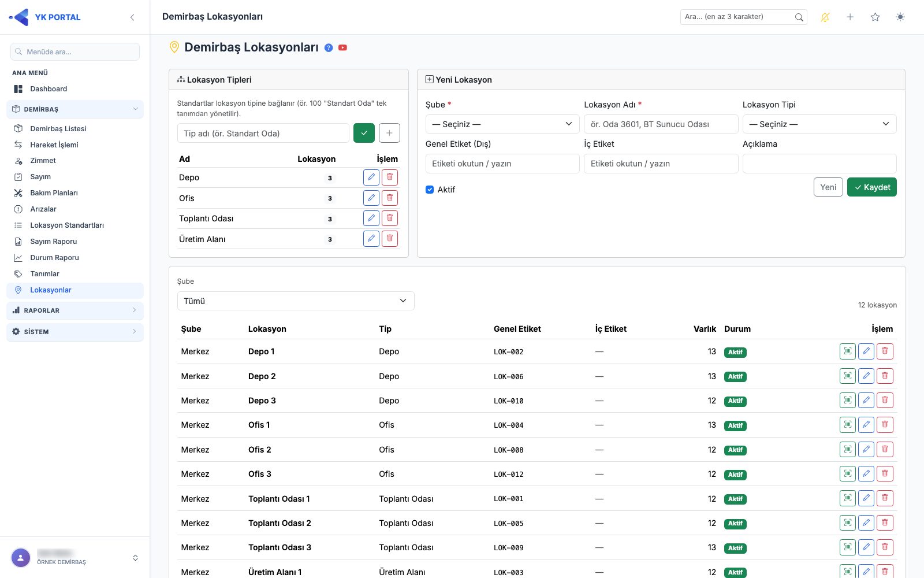Screen dimensions: 924x578
Task: Show barcode for Depo 1 row
Action: point(848,351)
